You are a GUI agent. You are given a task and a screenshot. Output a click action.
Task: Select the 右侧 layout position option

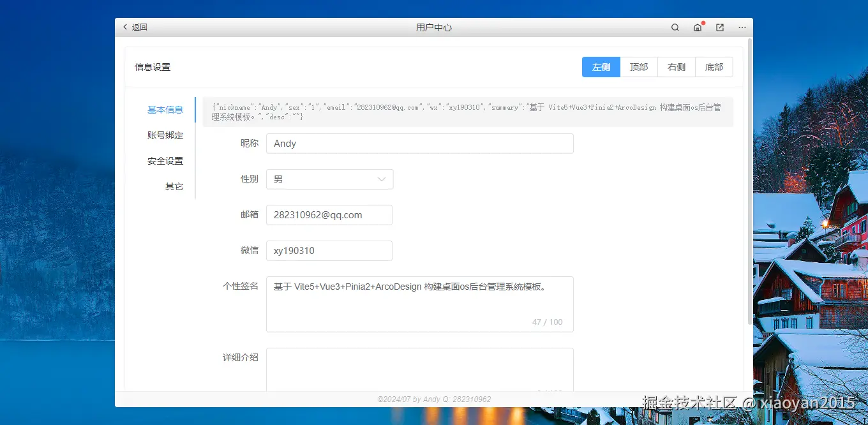coord(677,66)
